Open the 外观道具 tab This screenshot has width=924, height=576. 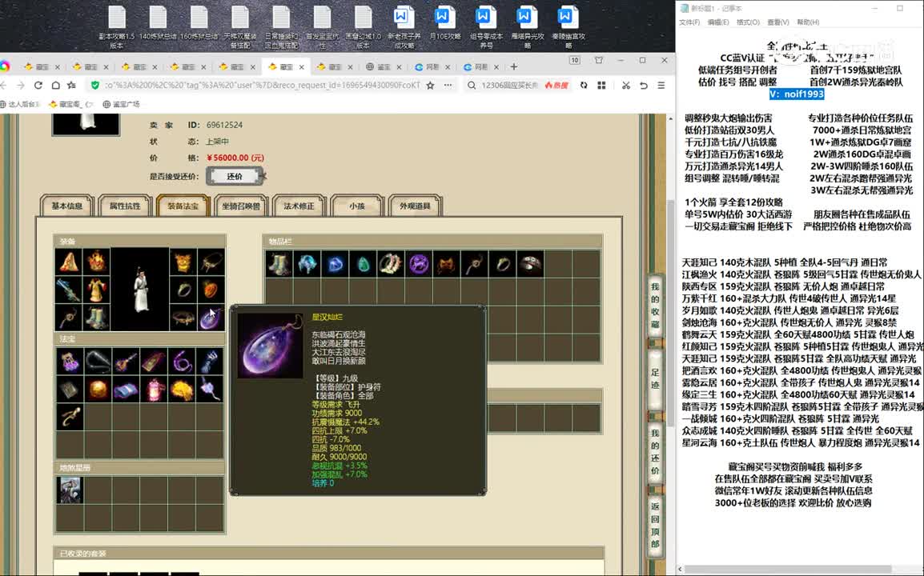[x=415, y=206]
